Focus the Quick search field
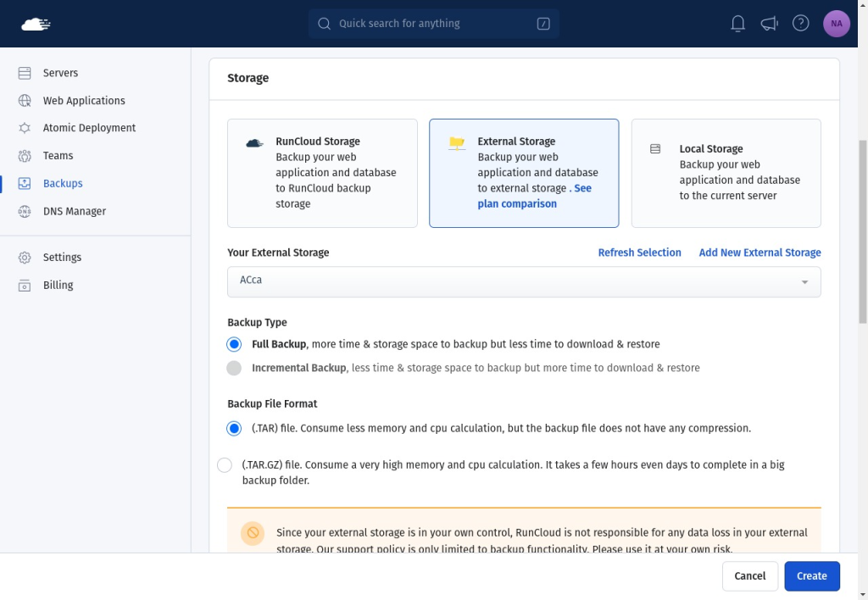 tap(433, 24)
